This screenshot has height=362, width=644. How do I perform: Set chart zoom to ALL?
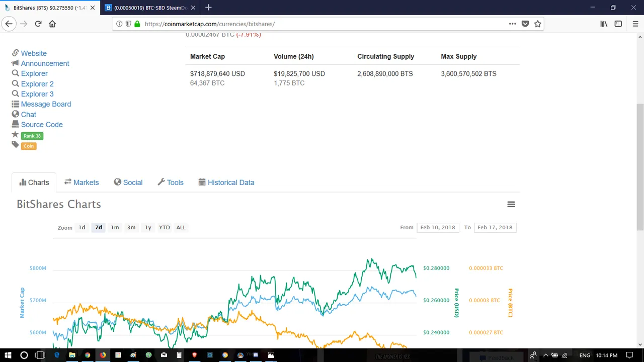(x=181, y=227)
